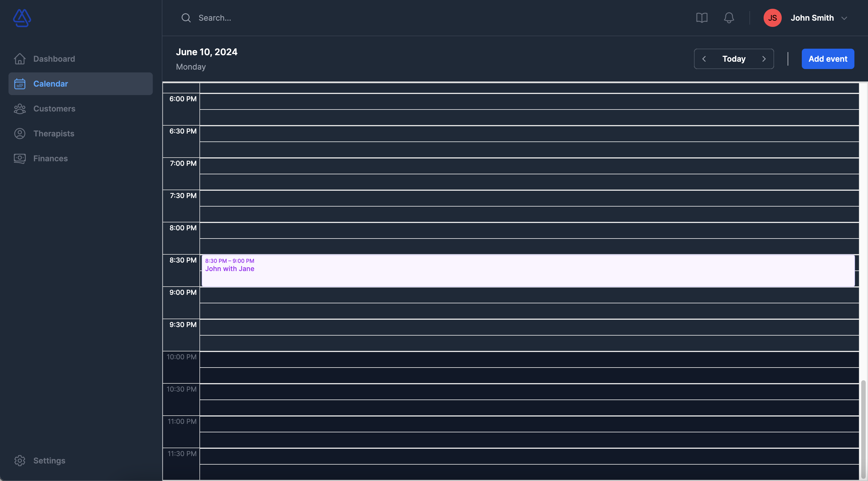Open the Dashboard from the sidebar
The width and height of the screenshot is (868, 481).
click(x=54, y=59)
